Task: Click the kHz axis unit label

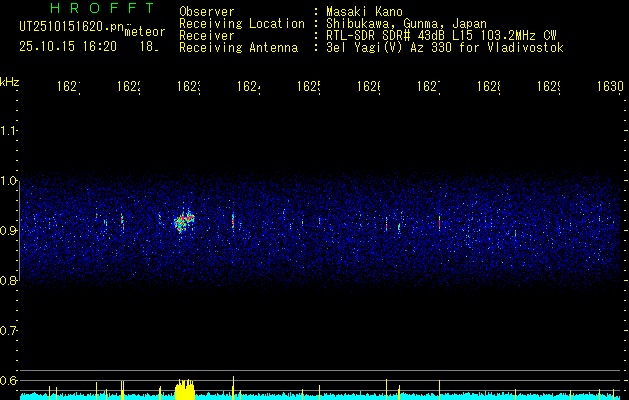Action: (x=9, y=81)
